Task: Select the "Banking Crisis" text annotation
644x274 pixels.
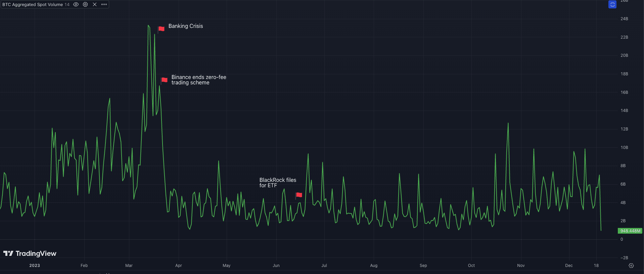Action: (x=185, y=26)
